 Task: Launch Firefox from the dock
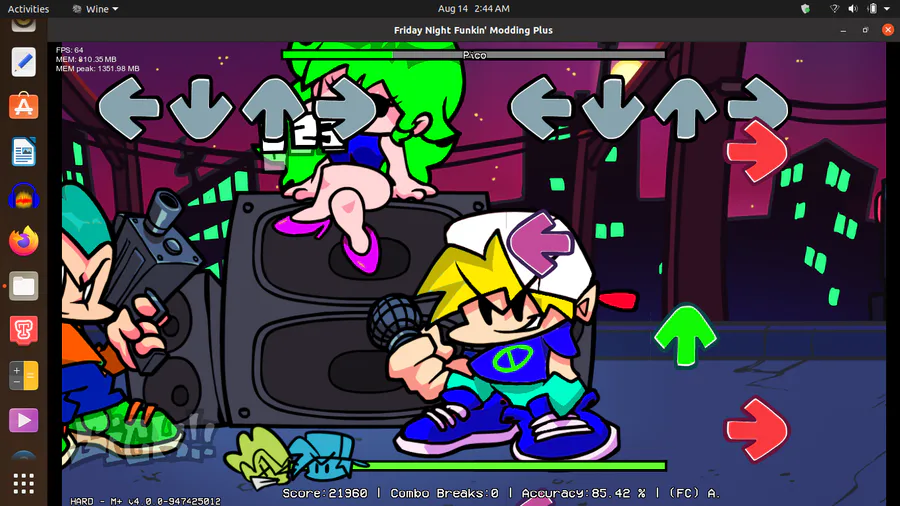24,241
